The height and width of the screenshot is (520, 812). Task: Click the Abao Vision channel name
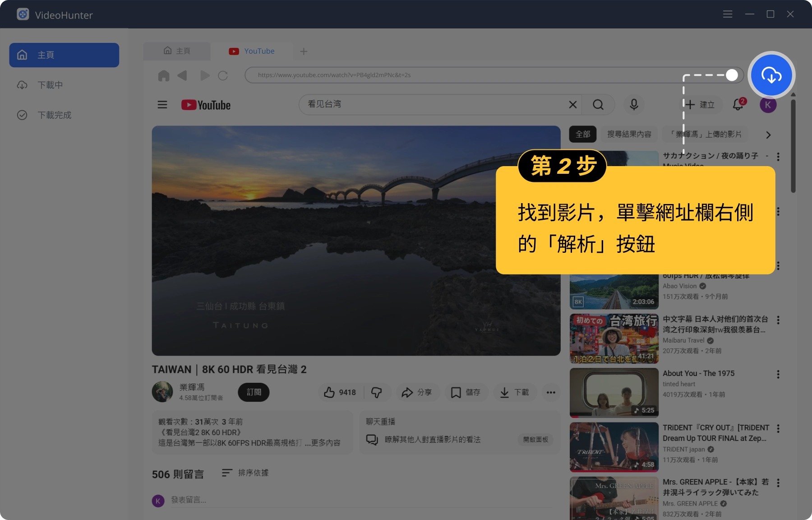[680, 286]
